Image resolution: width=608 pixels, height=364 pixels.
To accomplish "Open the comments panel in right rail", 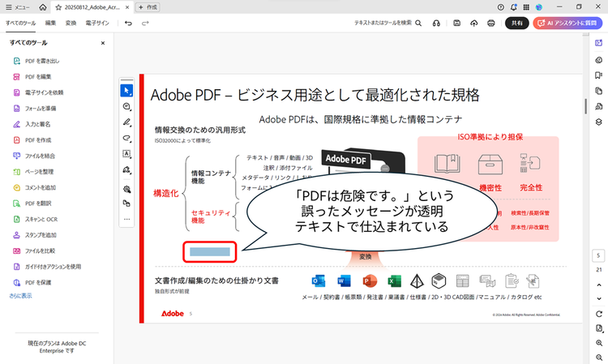I will click(x=599, y=60).
